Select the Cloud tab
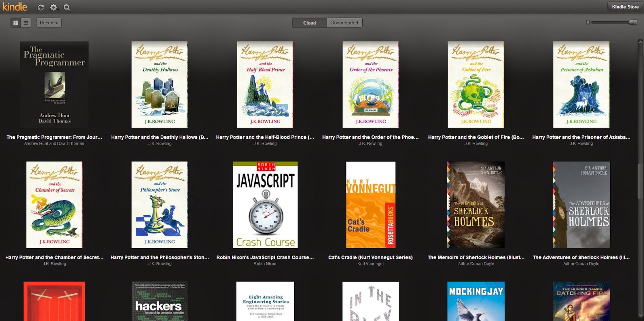 click(310, 23)
